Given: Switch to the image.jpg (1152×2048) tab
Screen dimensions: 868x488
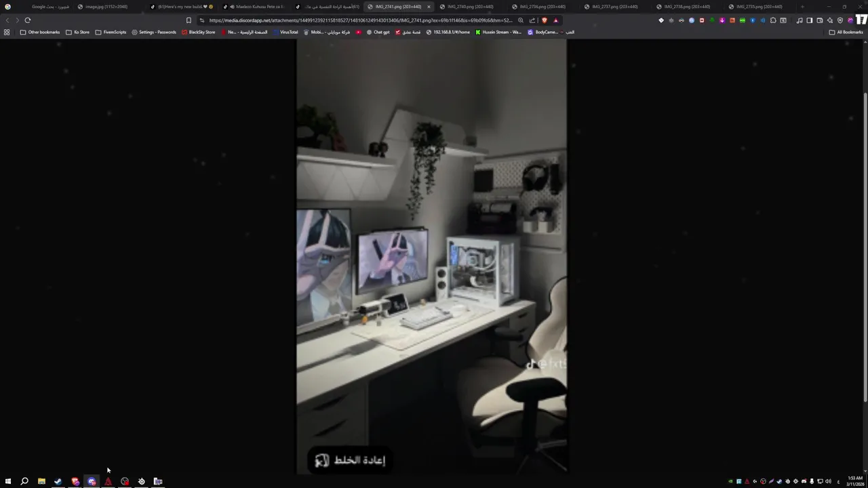Looking at the screenshot, I should (106, 7).
